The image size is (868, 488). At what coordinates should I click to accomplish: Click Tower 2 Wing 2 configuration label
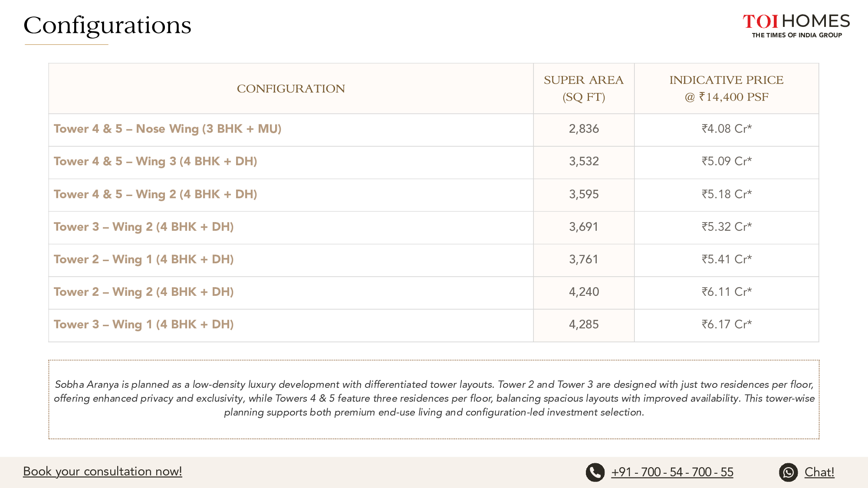[144, 292]
